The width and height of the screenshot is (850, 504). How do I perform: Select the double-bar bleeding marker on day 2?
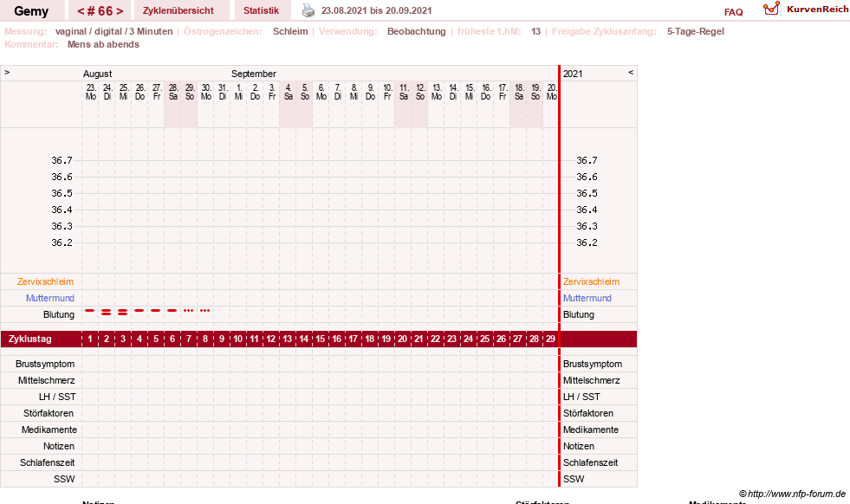click(x=107, y=312)
